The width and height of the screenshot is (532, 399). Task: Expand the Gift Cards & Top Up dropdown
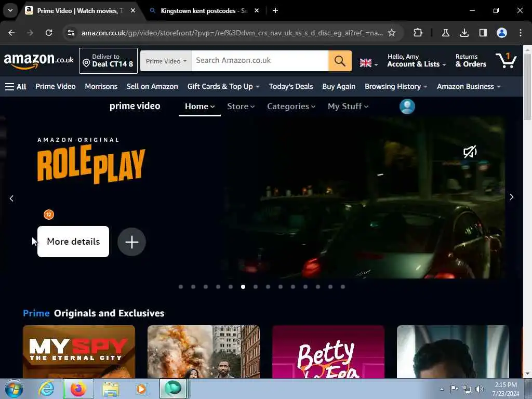tap(223, 87)
